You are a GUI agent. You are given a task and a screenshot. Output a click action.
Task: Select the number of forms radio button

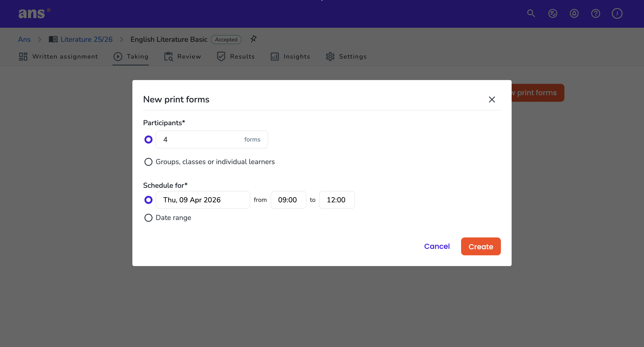click(148, 140)
